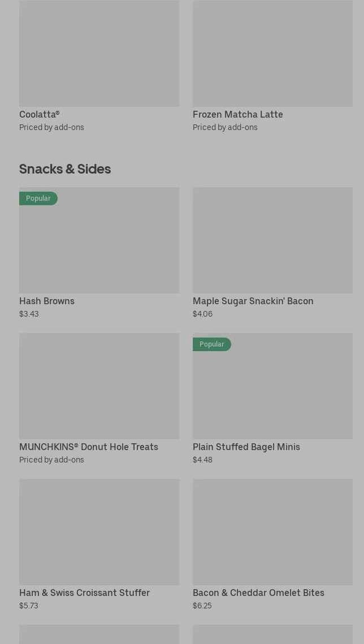Select the Plain Stuffed Bagel Minis title

(x=246, y=447)
